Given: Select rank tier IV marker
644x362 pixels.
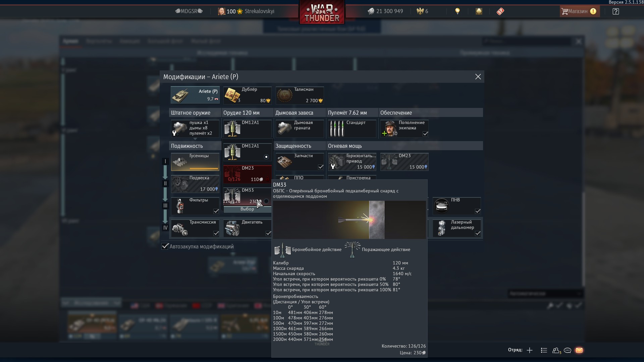Looking at the screenshot, I should coord(165,228).
